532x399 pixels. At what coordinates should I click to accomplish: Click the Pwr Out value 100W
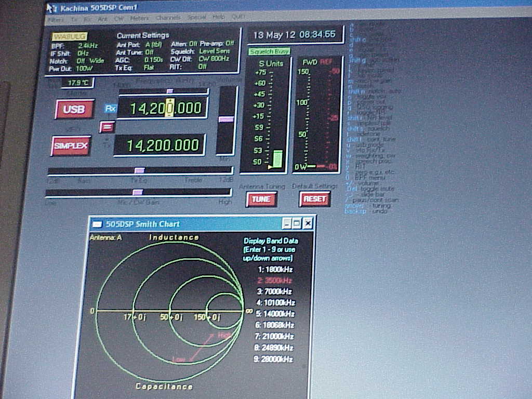pyautogui.click(x=84, y=68)
